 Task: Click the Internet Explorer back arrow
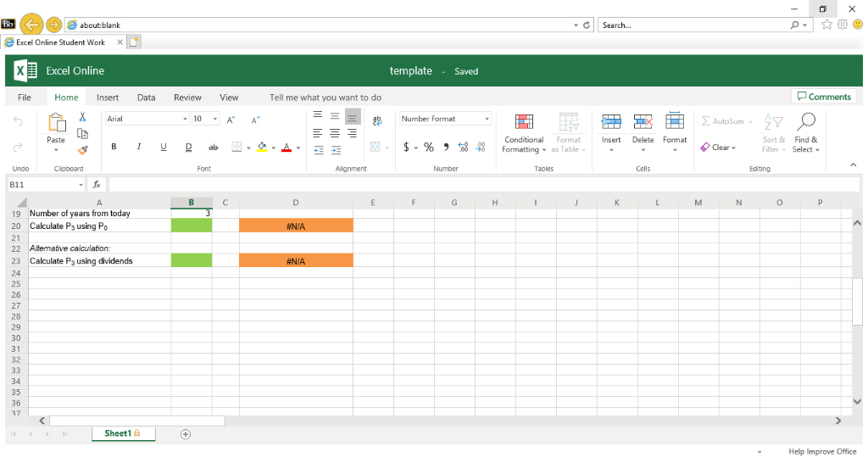pos(31,25)
